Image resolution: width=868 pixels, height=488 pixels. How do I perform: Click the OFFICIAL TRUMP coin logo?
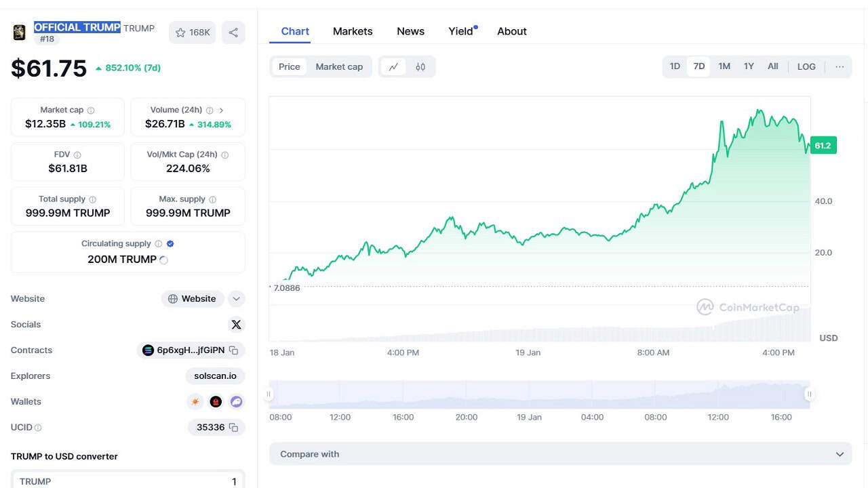[x=20, y=32]
